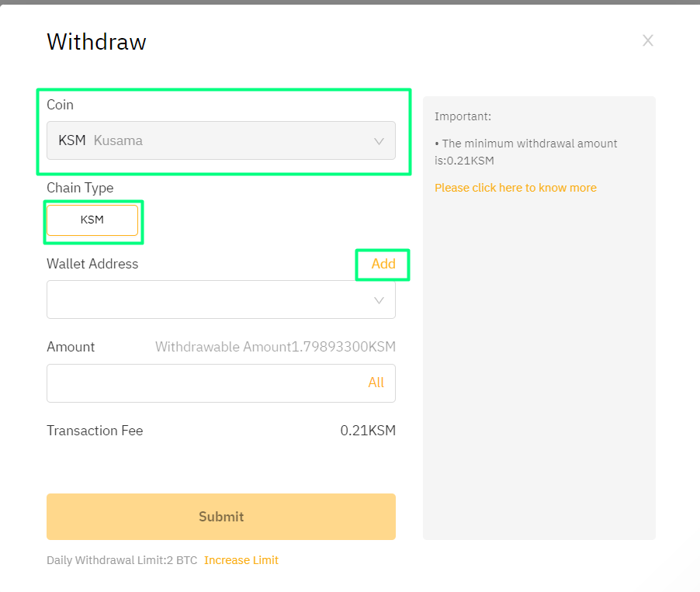This screenshot has height=592, width=700.
Task: Click the Wallet Address label
Action: [92, 264]
